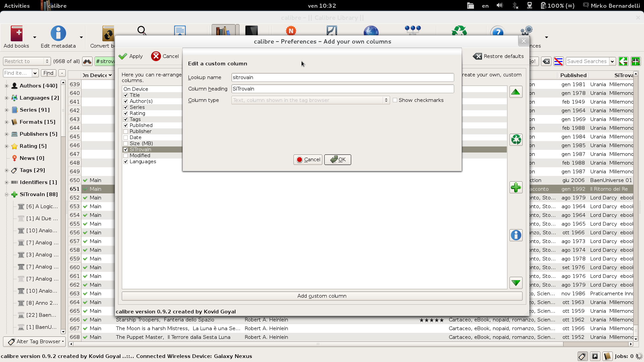Click the Published column header

click(573, 75)
